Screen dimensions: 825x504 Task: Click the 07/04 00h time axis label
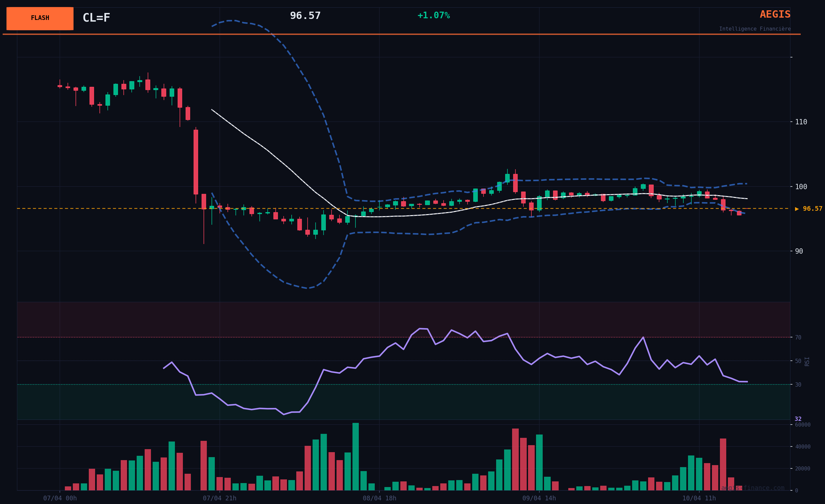click(x=60, y=498)
